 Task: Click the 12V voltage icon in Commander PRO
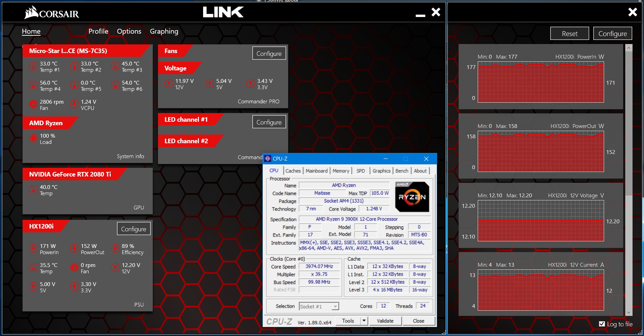click(169, 84)
